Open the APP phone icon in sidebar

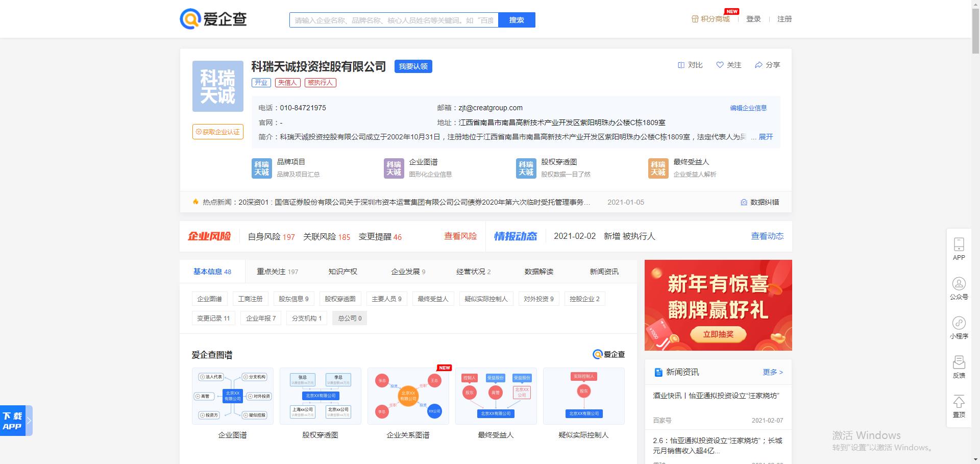coord(959,244)
